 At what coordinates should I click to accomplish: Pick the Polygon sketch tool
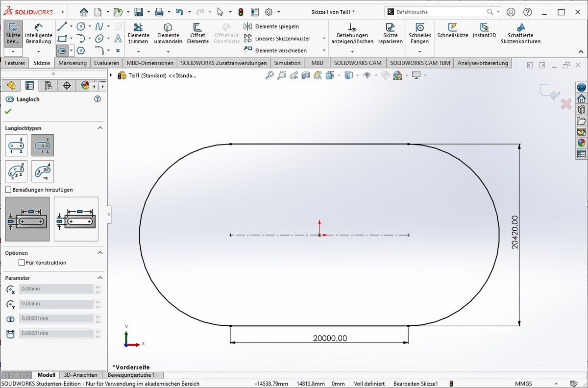point(81,50)
